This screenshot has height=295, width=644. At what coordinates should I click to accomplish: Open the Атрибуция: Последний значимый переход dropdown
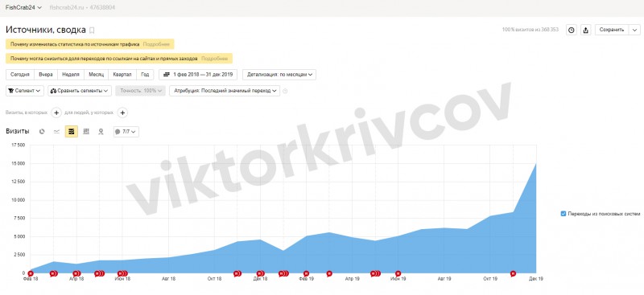point(225,91)
